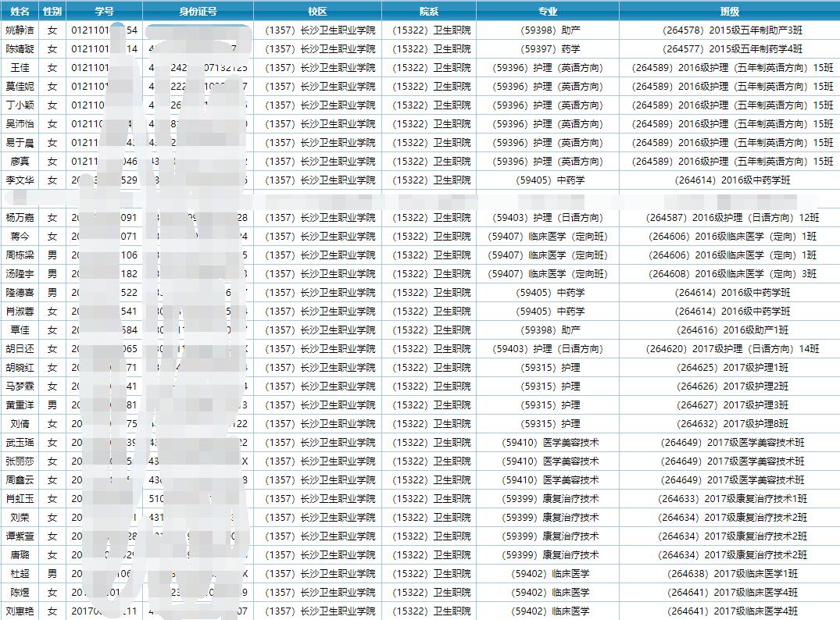Click the name cell 王佳
The width and height of the screenshot is (840, 620).
(x=20, y=68)
